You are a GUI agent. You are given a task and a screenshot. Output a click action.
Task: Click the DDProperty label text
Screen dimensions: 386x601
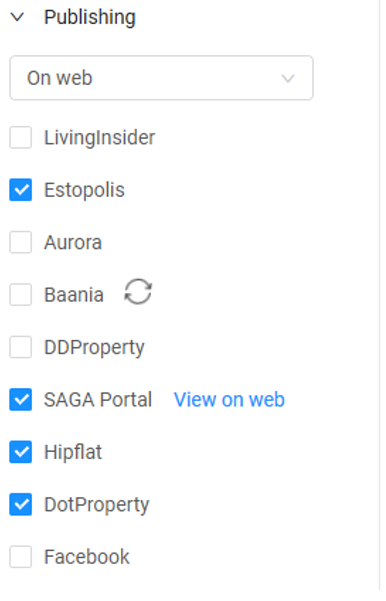pos(94,348)
